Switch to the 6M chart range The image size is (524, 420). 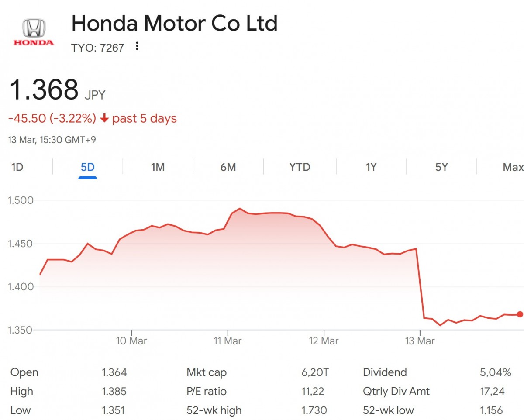228,167
